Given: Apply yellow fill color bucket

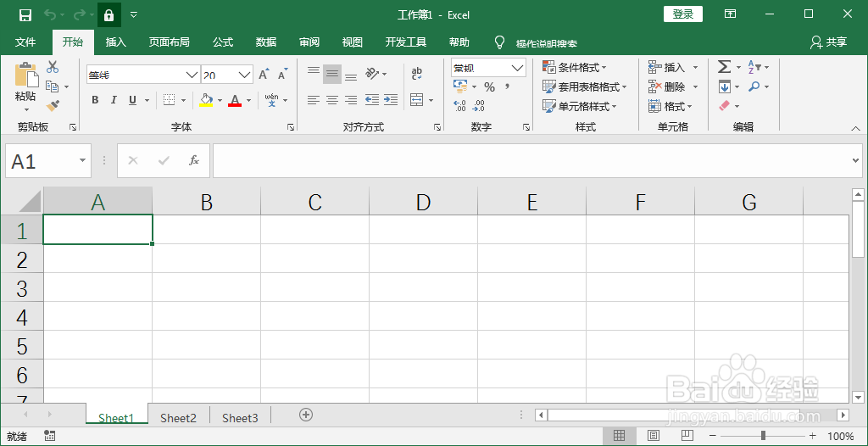Looking at the screenshot, I should coord(206,100).
